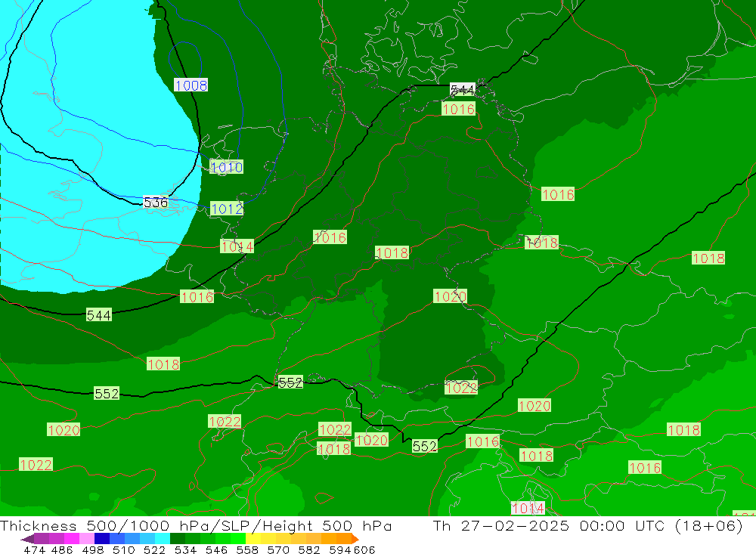
Task: Click the pink legend color swatch
Action: tap(87, 539)
